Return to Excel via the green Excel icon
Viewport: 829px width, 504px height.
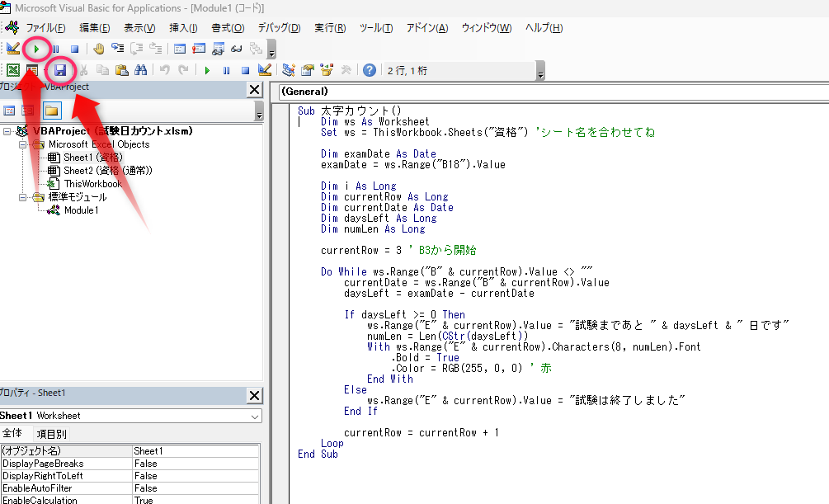point(13,70)
